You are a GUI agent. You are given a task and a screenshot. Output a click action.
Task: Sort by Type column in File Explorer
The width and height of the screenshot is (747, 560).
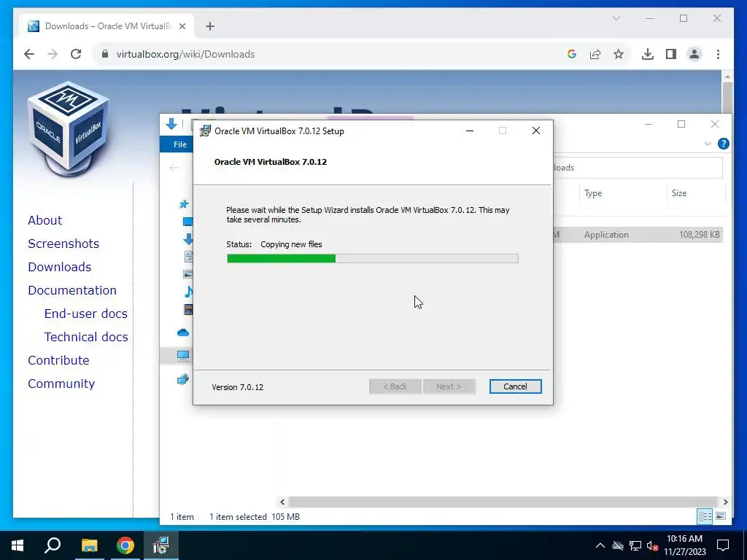tap(623, 193)
